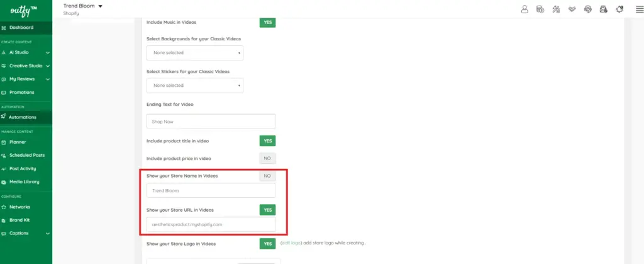
Task: Click the Planner calendar icon
Action: coord(4,142)
